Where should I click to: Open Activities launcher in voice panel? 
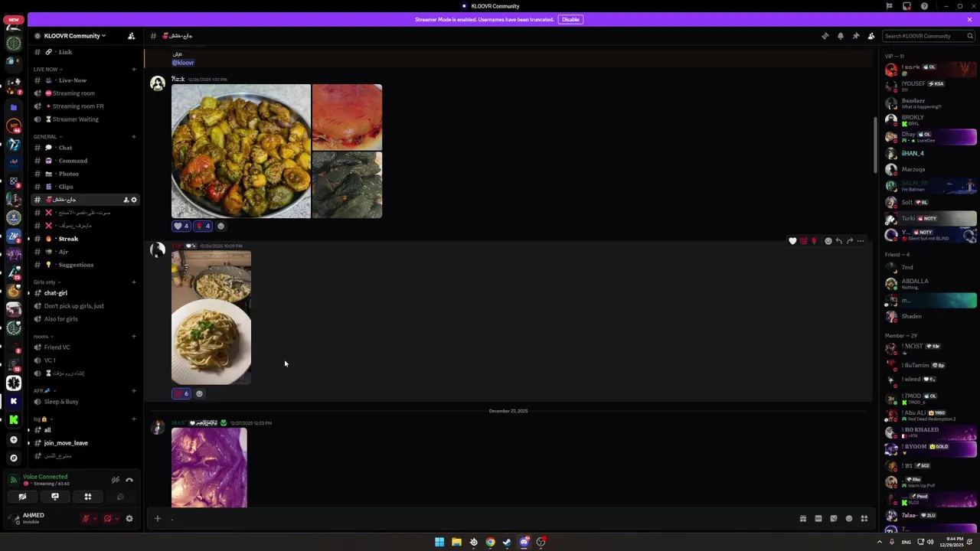point(88,497)
